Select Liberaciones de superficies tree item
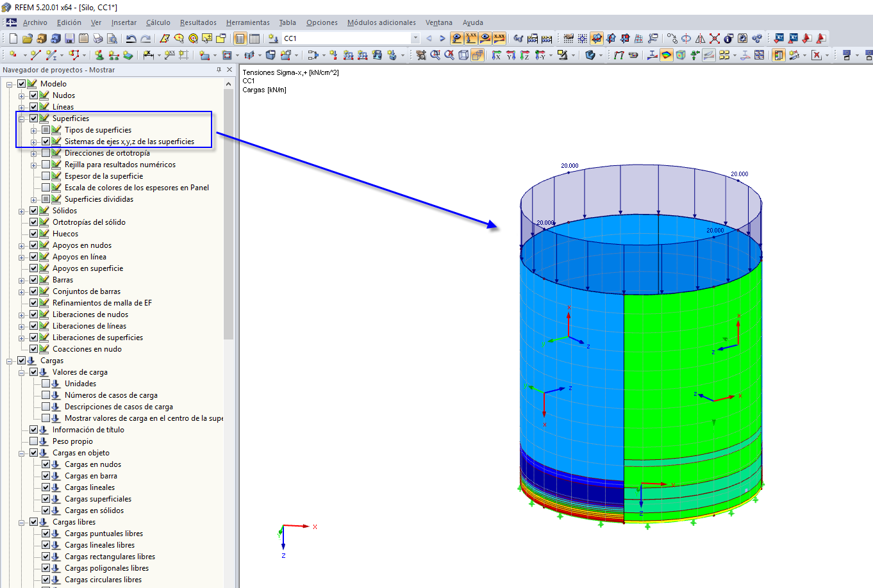873x588 pixels. click(x=97, y=338)
